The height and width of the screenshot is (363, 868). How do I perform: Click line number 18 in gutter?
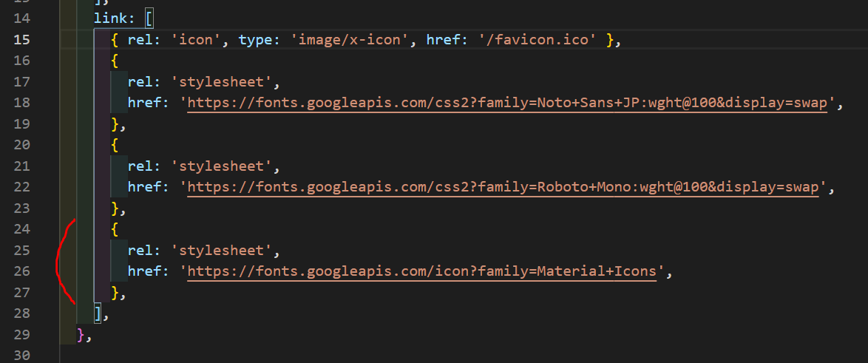point(21,103)
